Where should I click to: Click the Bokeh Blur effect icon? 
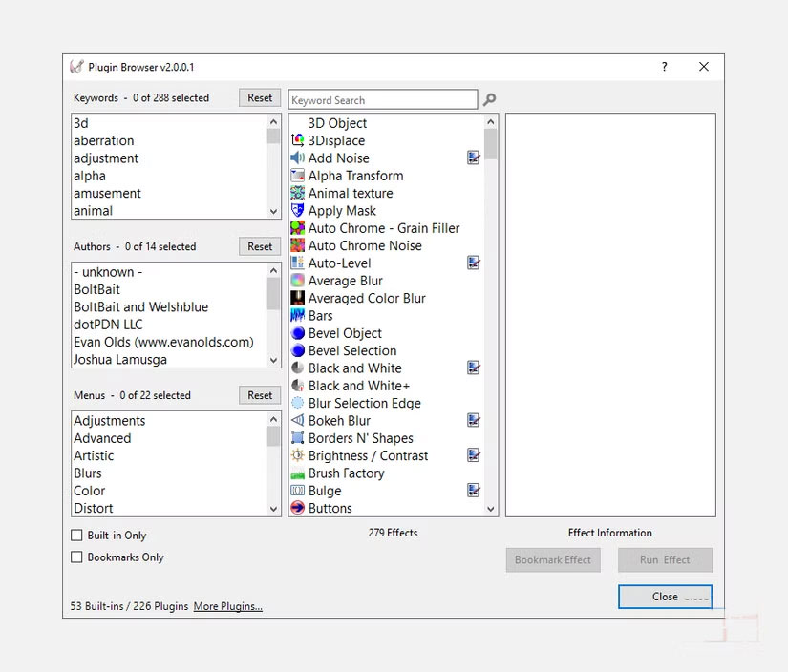[295, 420]
